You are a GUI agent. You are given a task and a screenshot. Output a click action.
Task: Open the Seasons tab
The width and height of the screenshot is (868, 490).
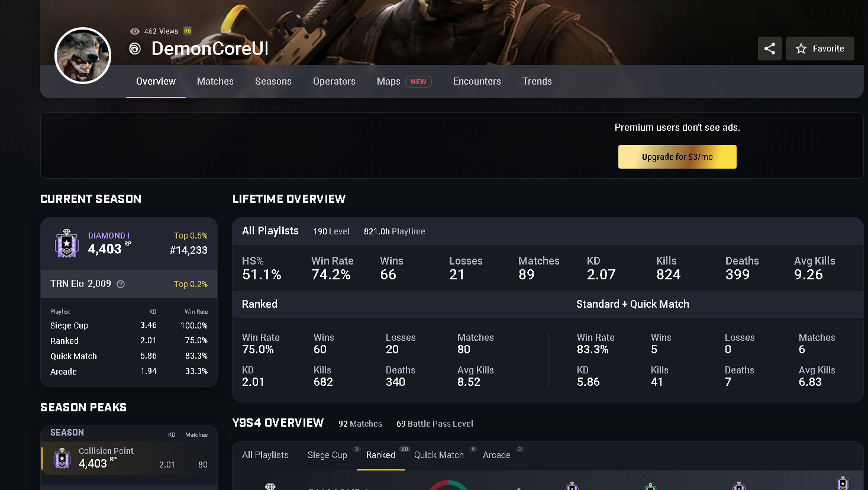point(273,82)
